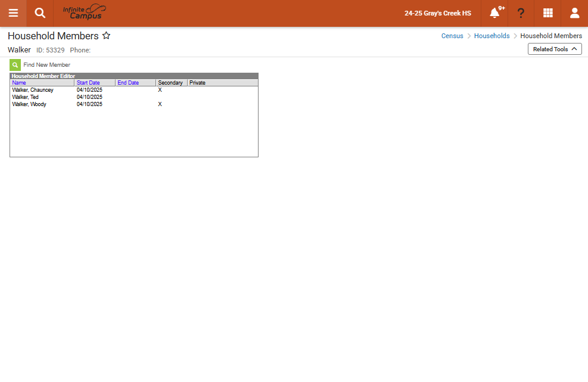Click the green Find New Member icon
588x382 pixels.
(x=15, y=65)
